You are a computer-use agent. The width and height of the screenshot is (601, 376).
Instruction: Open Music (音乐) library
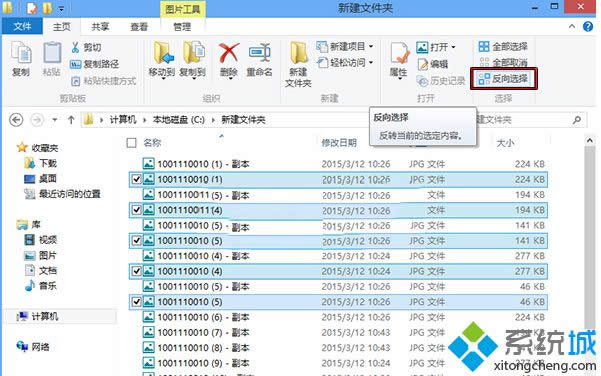pos(41,286)
